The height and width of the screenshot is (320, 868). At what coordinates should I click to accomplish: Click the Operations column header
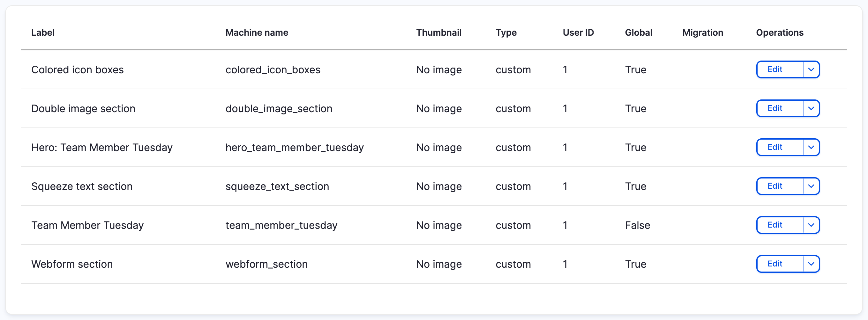pos(780,33)
